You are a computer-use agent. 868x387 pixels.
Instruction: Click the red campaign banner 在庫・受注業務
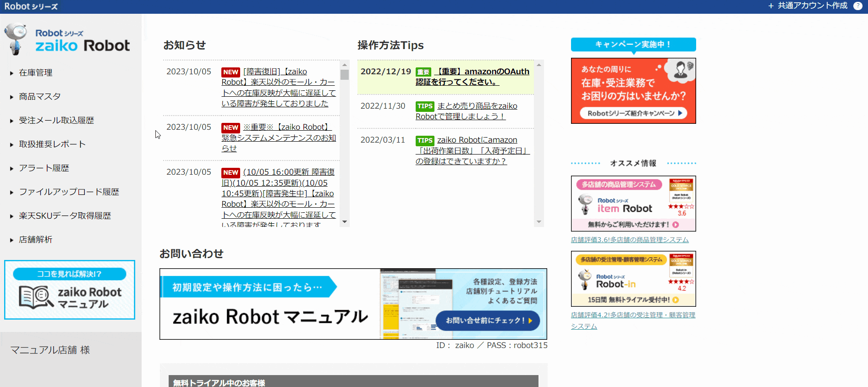633,91
